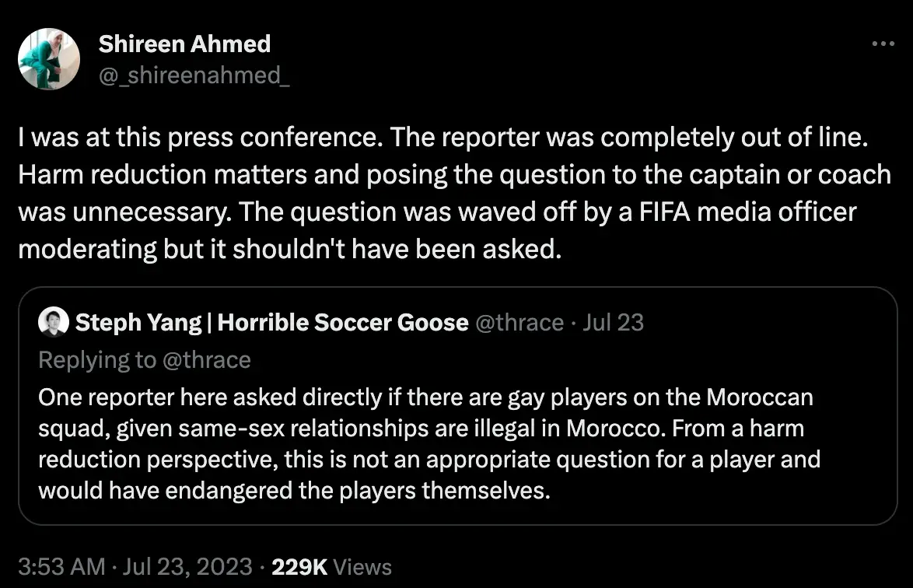Image resolution: width=913 pixels, height=588 pixels.
Task: Open Shireen Ahmed's profile by clicking her name
Action: click(x=184, y=44)
